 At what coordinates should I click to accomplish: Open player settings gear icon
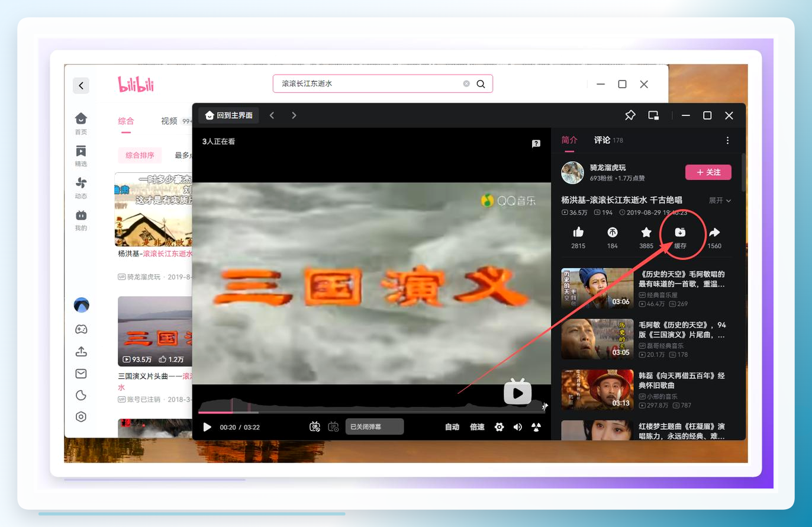point(499,427)
